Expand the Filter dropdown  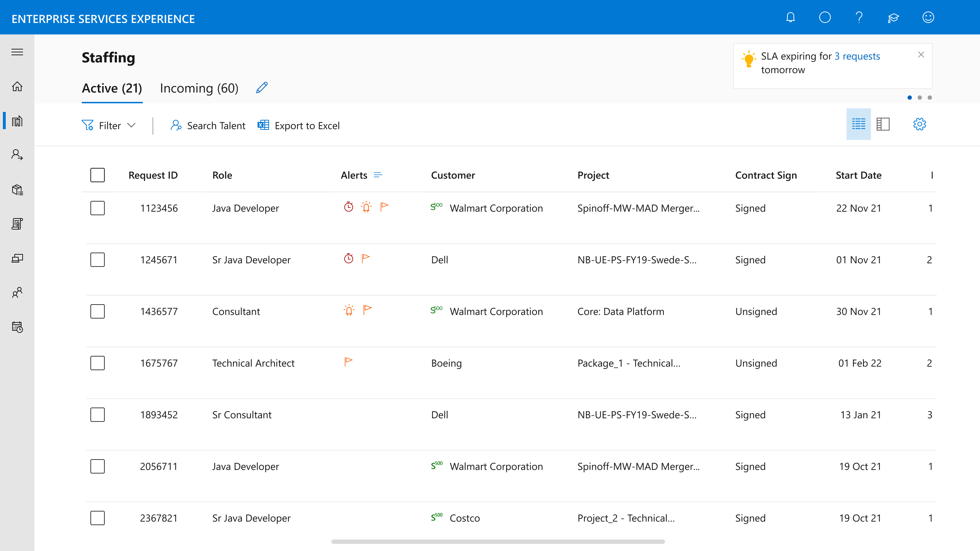pyautogui.click(x=109, y=126)
